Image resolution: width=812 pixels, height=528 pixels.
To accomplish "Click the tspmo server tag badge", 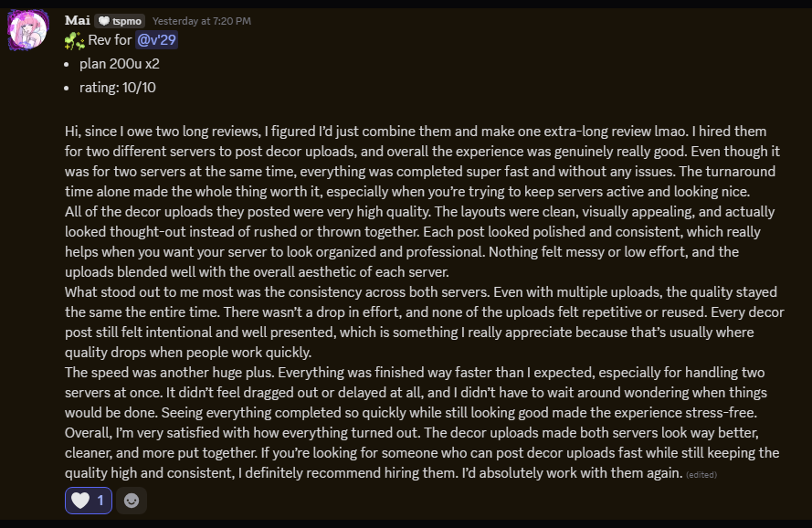I will click(x=120, y=21).
